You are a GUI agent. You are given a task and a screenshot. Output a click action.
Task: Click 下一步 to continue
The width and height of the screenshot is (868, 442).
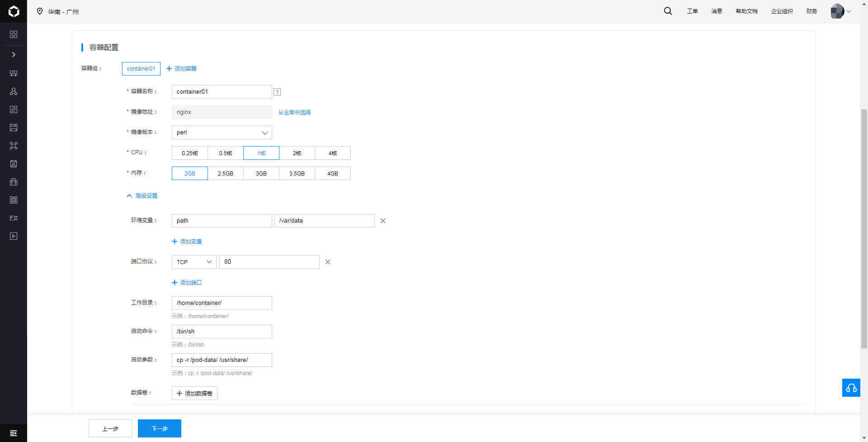point(160,428)
